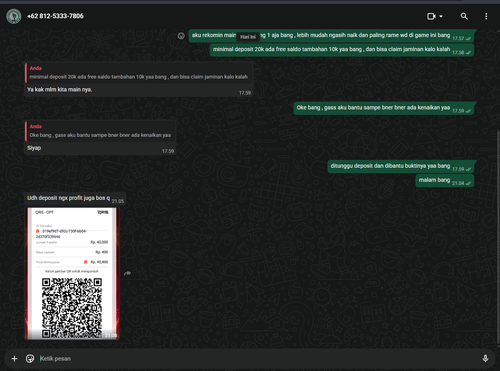500x371 pixels.
Task: Open contact info for +62 812-5333-7806
Action: pyautogui.click(x=55, y=16)
